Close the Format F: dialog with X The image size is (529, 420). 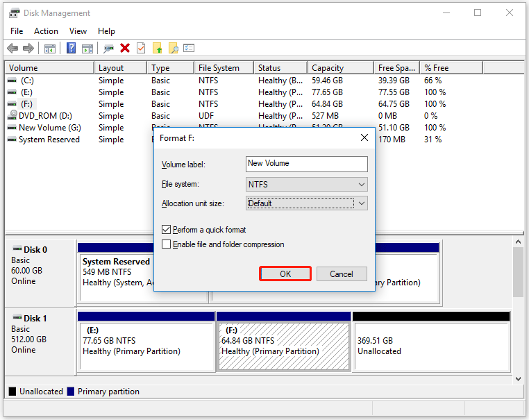point(364,137)
